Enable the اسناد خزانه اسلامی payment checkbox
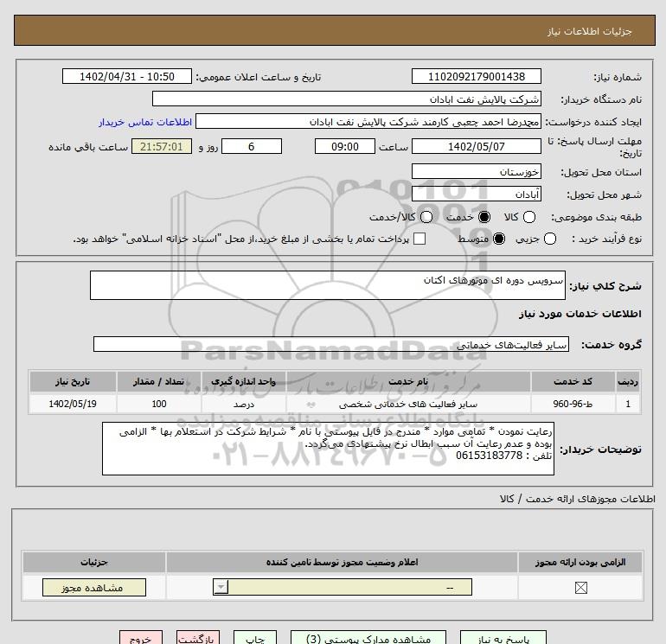This screenshot has width=666, height=644. [420, 239]
